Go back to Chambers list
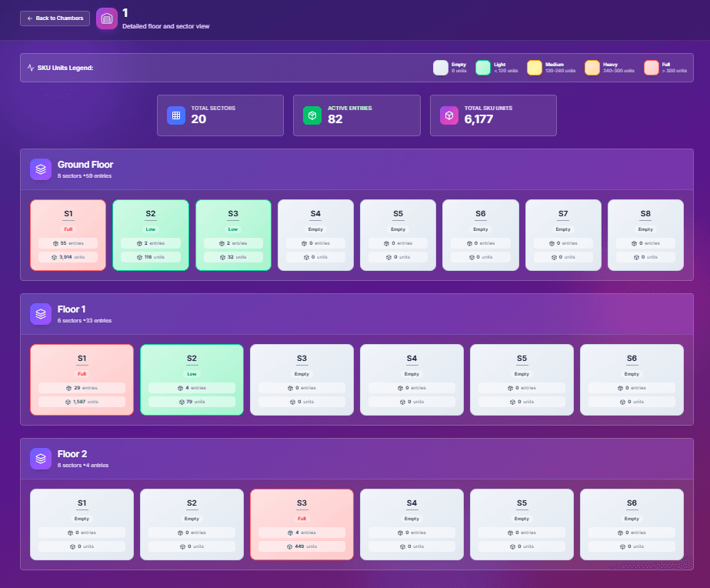The width and height of the screenshot is (710, 588). tap(55, 18)
